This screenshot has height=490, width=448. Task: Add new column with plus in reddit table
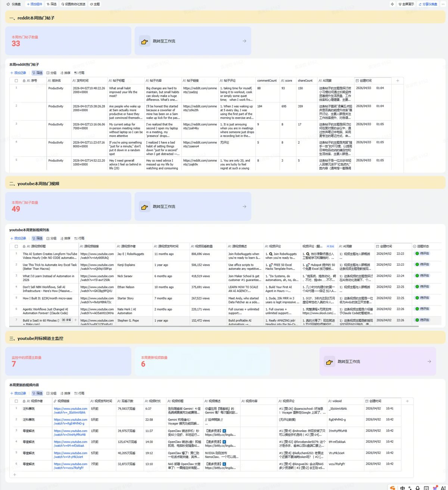398,81
